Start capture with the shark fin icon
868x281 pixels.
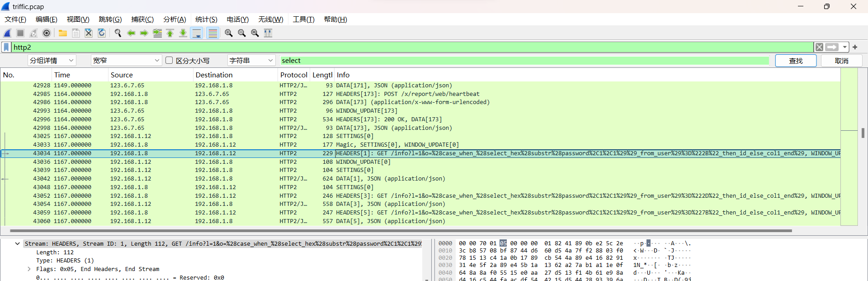(7, 33)
